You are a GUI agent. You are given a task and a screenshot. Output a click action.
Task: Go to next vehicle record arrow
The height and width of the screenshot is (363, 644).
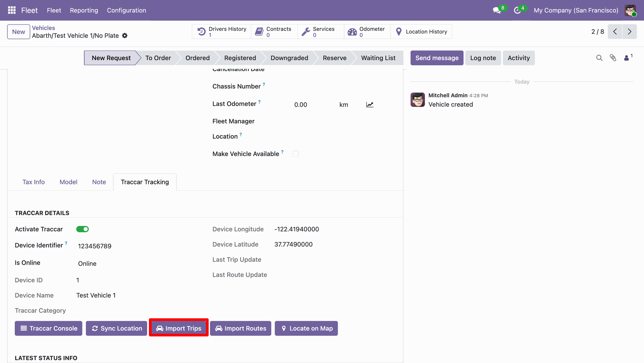point(630,32)
